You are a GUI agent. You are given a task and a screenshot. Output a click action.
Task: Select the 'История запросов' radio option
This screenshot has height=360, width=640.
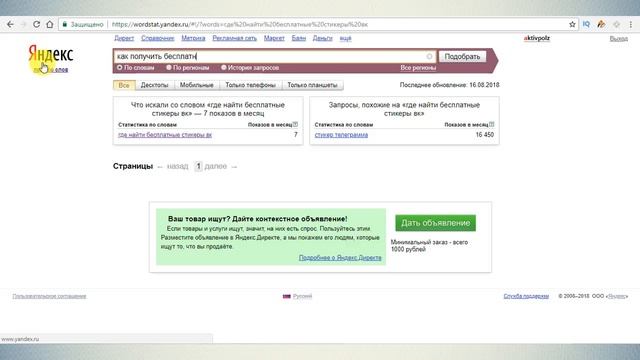pos(224,67)
